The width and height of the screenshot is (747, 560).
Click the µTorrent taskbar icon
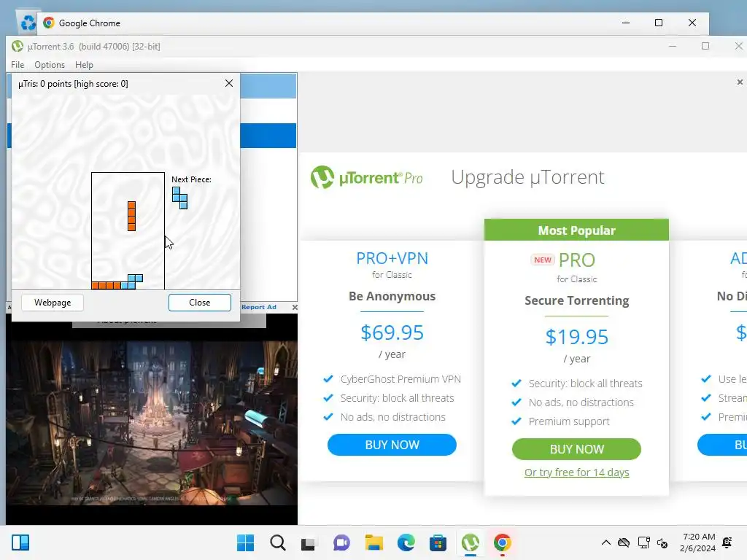(x=471, y=542)
